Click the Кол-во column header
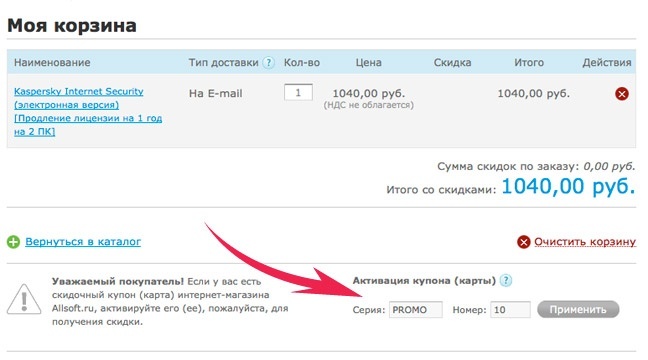The width and height of the screenshot is (648, 360). pos(302,62)
